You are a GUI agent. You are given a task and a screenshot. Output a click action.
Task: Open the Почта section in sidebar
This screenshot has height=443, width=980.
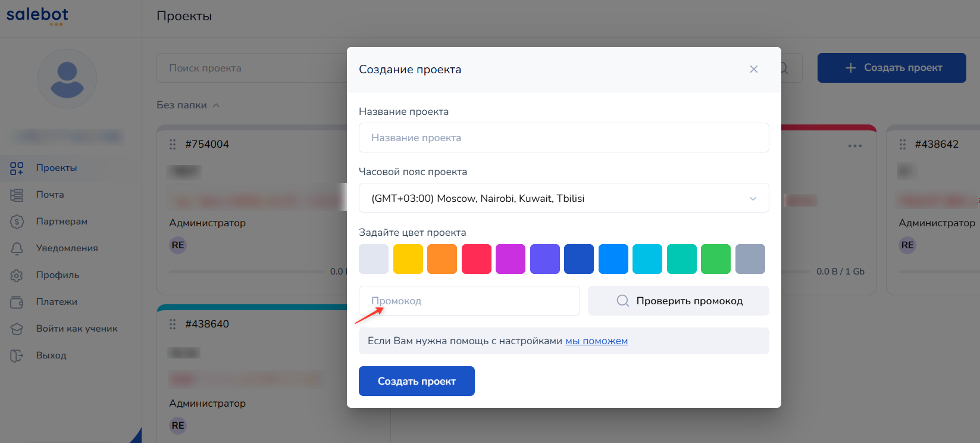[50, 195]
